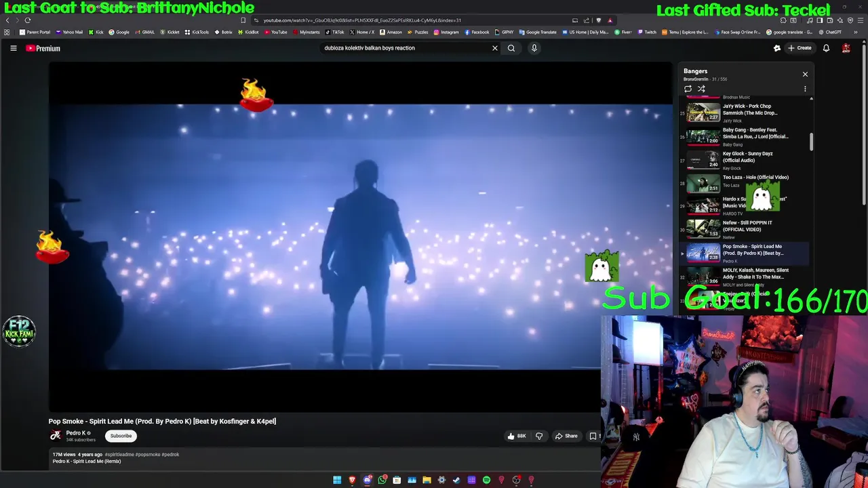Click the magnifier search button

coord(511,48)
